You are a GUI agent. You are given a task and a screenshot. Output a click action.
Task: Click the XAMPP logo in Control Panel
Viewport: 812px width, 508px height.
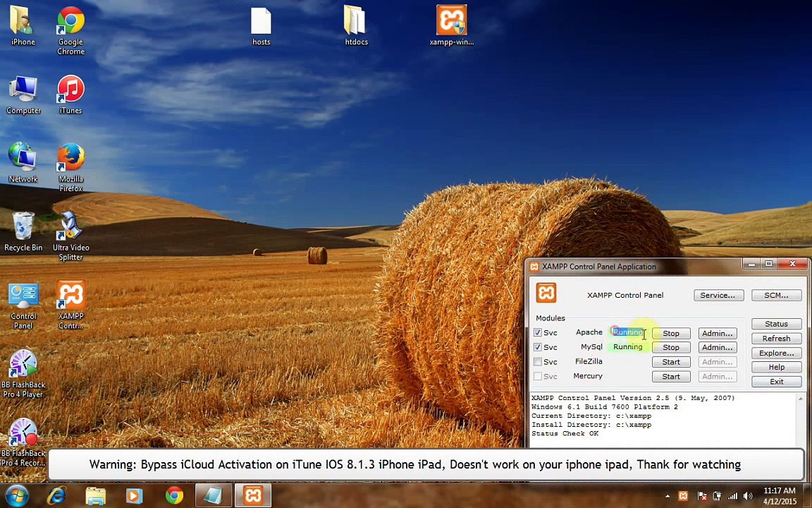(546, 292)
